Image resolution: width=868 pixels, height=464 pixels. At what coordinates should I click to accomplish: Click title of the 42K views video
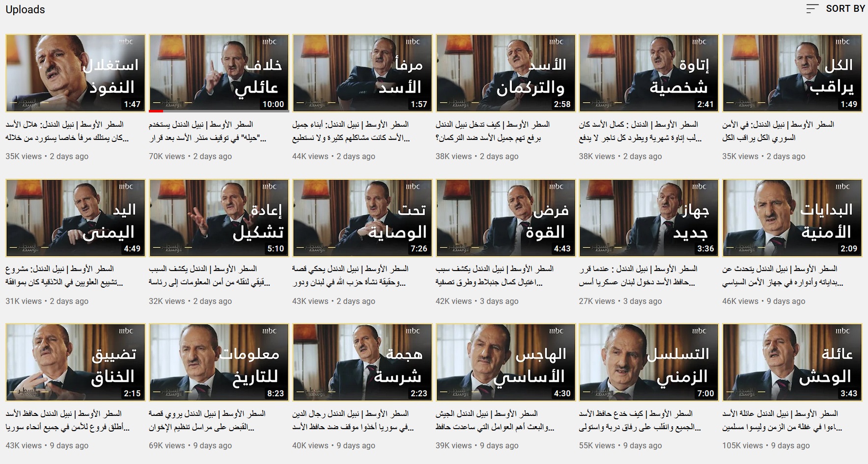[x=495, y=275]
